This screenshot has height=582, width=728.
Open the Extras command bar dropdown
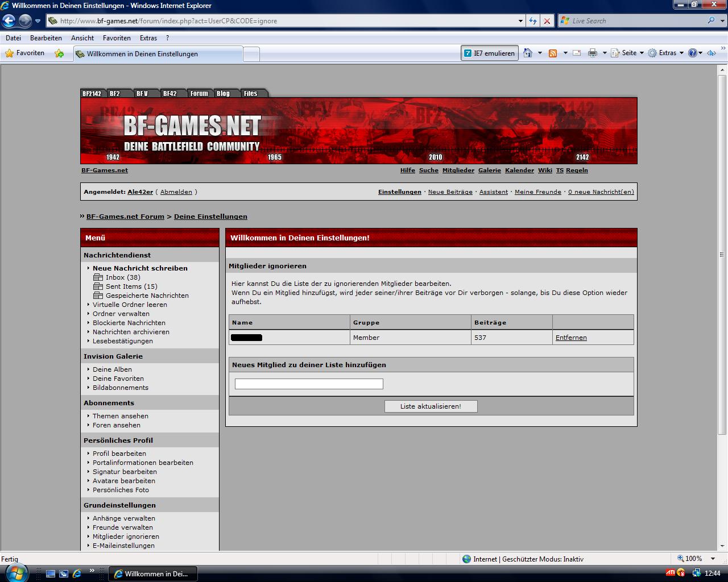coord(666,53)
